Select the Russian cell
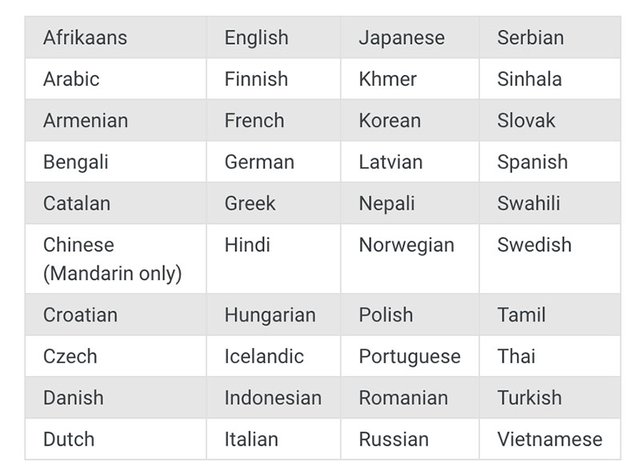640x476 pixels. pyautogui.click(x=393, y=439)
